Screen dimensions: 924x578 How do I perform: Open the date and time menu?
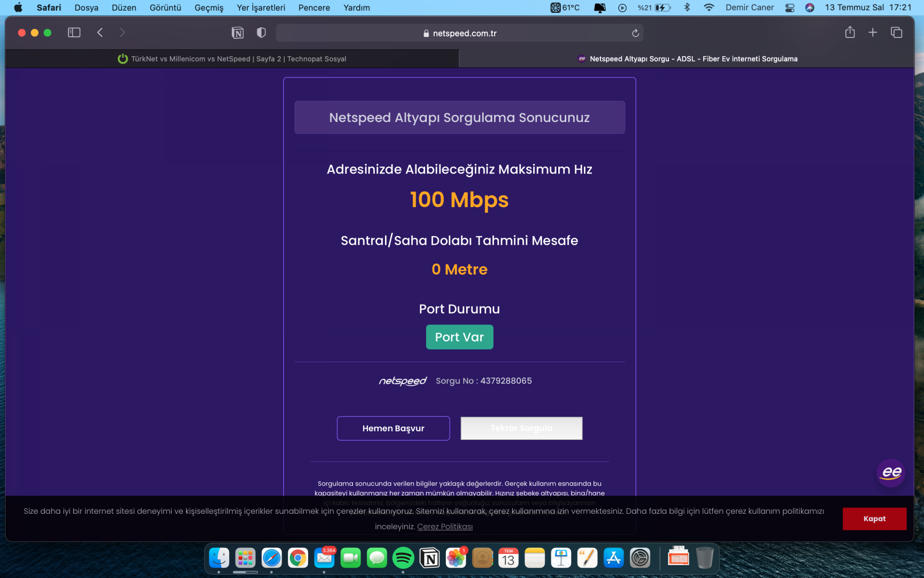pos(868,7)
